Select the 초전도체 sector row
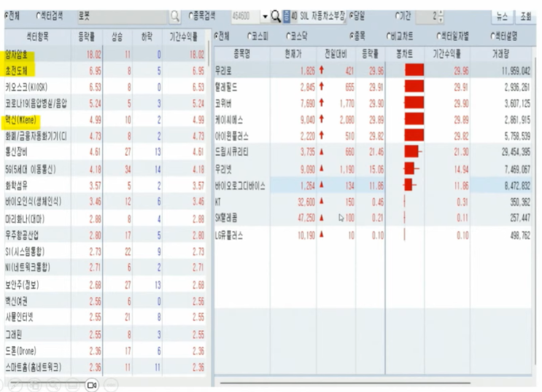 pyautogui.click(x=105, y=71)
